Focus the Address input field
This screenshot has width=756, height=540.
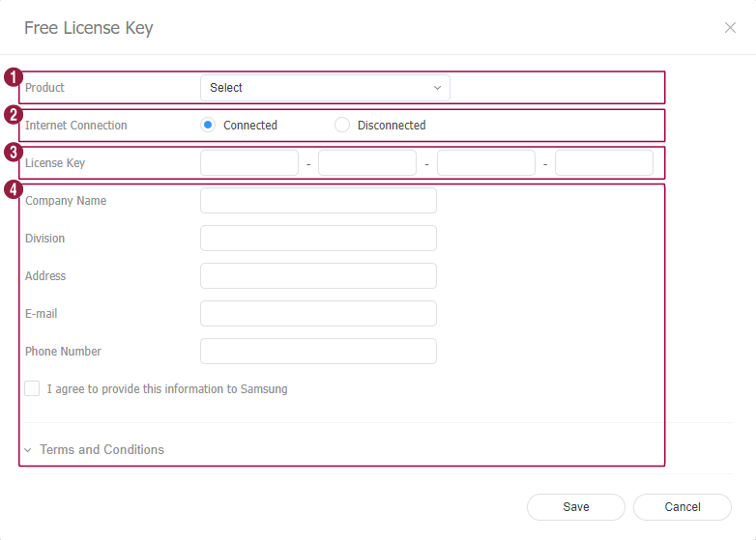[318, 276]
